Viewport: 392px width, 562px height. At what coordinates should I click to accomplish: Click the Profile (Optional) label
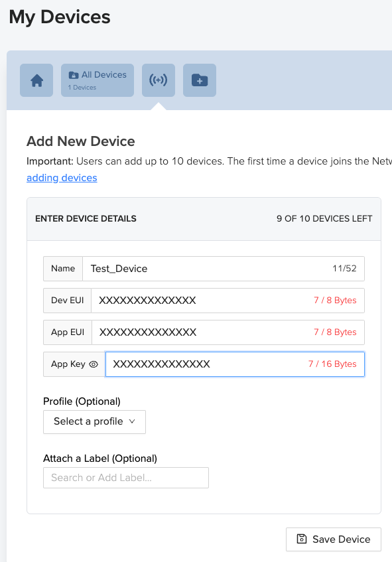pyautogui.click(x=82, y=401)
